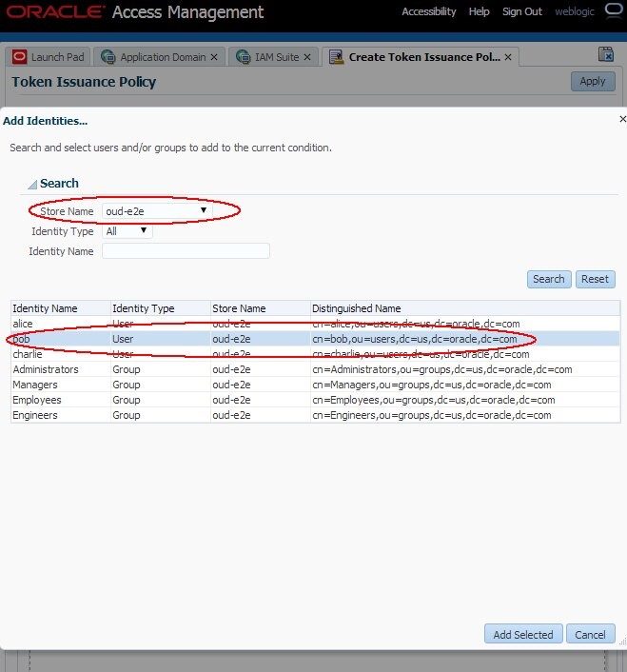Viewport: 627px width, 672px height.
Task: Sort by Distinguished Name column header
Action: coord(465,308)
